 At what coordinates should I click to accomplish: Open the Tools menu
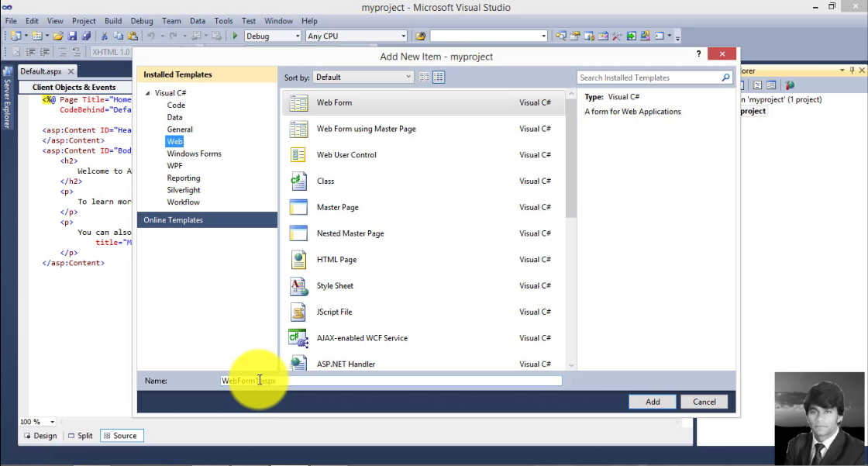pos(224,21)
